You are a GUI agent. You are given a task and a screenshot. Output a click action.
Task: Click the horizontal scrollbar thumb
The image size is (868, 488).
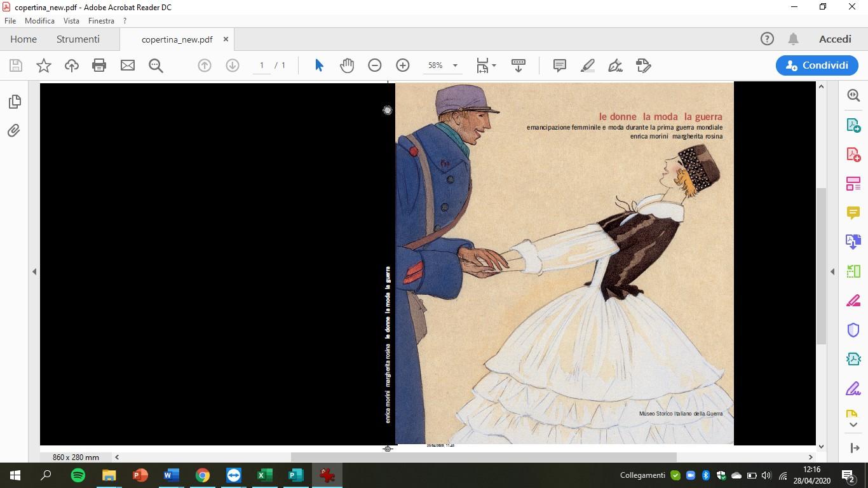(x=484, y=457)
